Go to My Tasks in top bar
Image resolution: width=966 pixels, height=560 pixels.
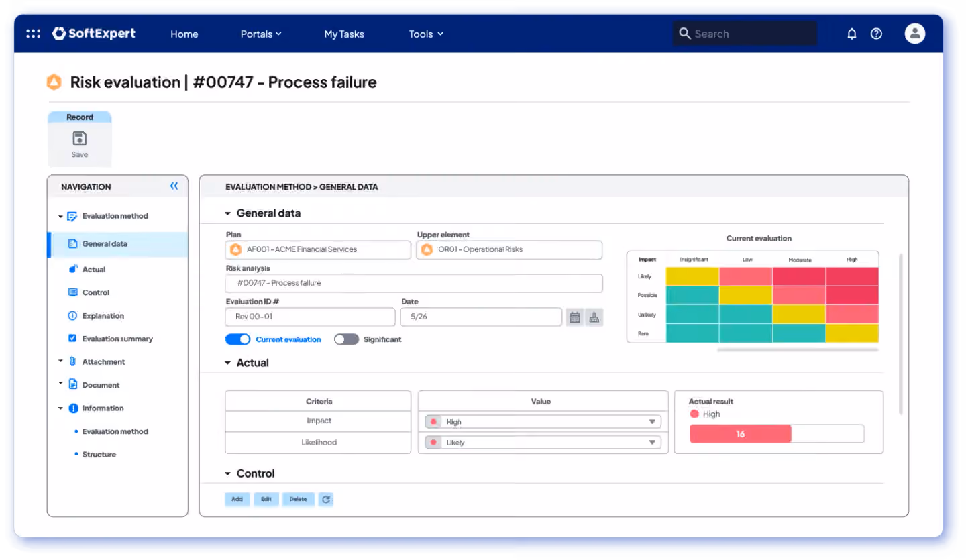pos(344,34)
